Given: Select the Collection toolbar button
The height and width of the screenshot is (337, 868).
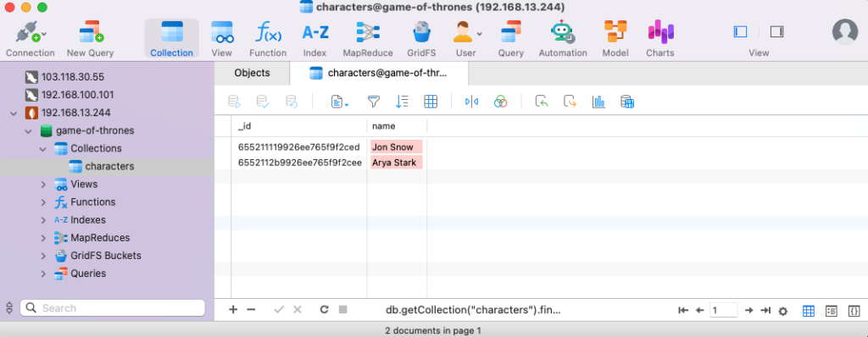Looking at the screenshot, I should coord(171,39).
